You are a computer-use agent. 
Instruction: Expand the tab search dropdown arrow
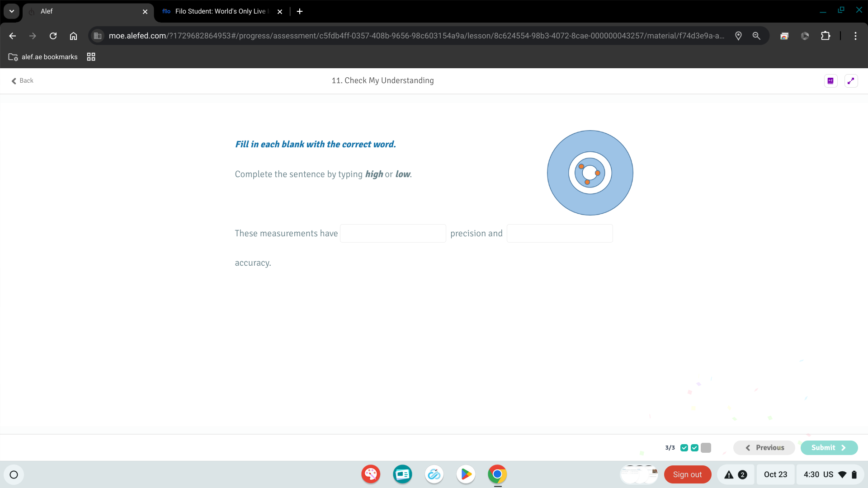click(12, 11)
